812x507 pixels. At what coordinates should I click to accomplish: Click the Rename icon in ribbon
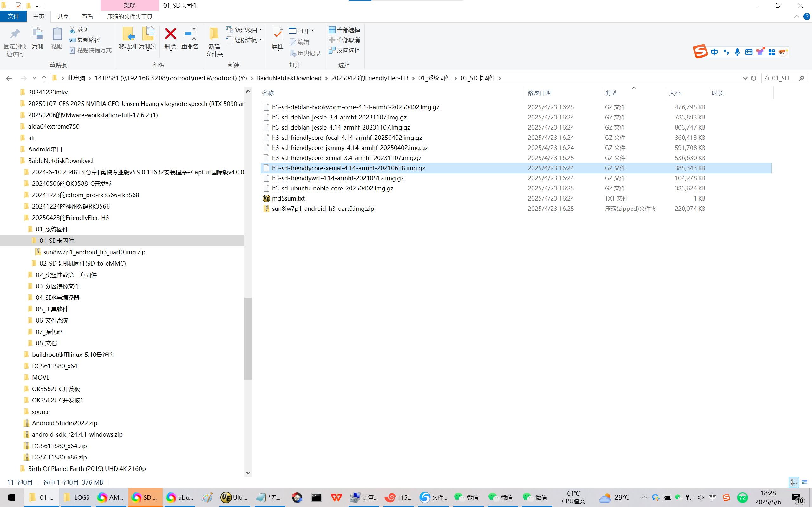point(190,34)
